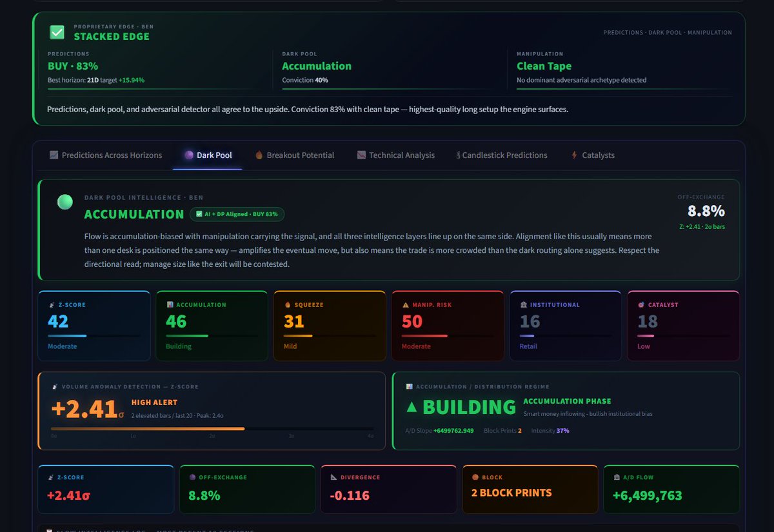The image size is (774, 532).
Task: Click the Best horizon 21D target +15.94% line
Action: (96, 80)
